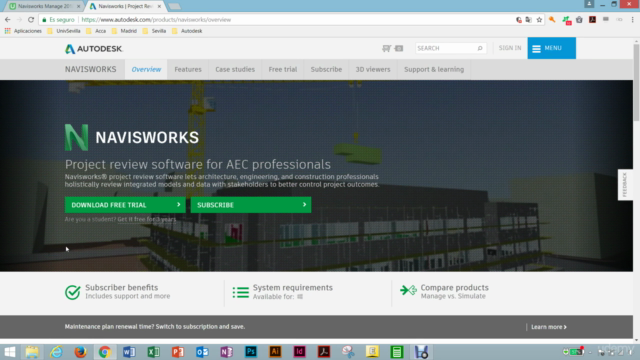
Task: Open the Subscribe tab
Action: 326,69
